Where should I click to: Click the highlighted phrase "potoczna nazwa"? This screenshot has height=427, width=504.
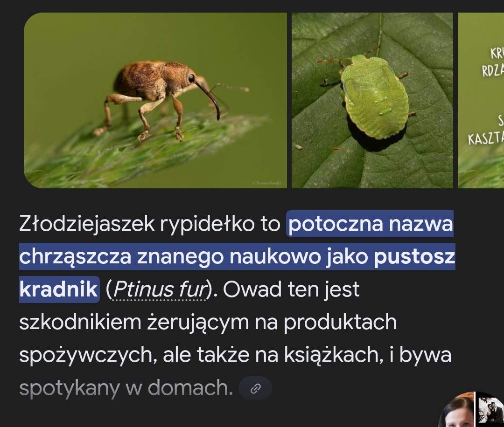pyautogui.click(x=370, y=224)
